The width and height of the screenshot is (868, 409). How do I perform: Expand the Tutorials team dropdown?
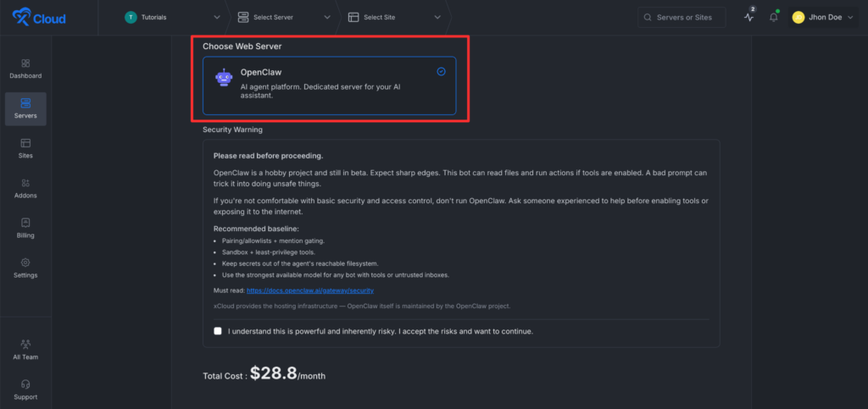coord(173,17)
